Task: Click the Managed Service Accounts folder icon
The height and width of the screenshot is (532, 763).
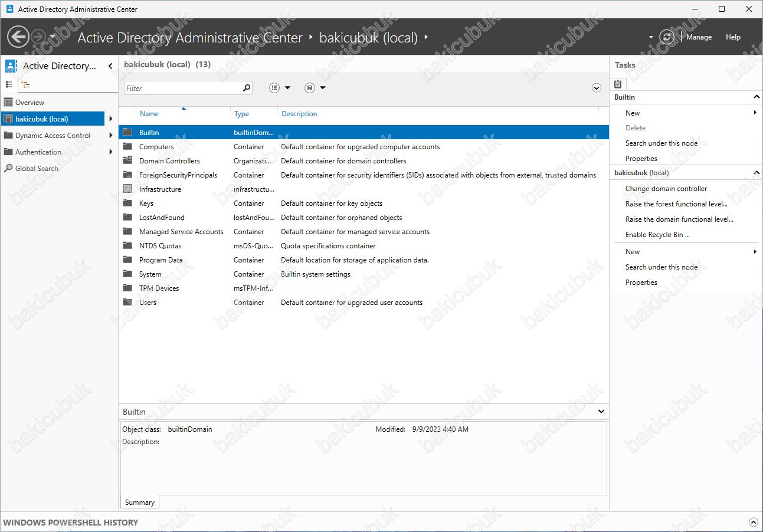Action: click(x=127, y=232)
